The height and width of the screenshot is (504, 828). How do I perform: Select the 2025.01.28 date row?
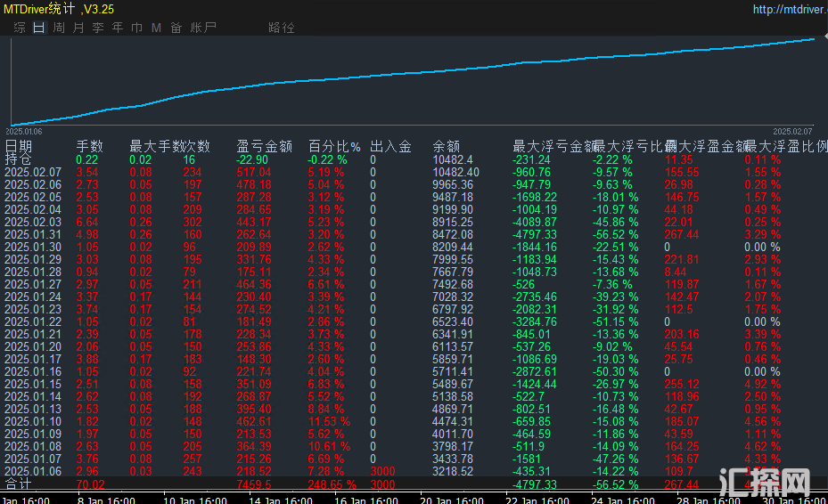click(414, 272)
